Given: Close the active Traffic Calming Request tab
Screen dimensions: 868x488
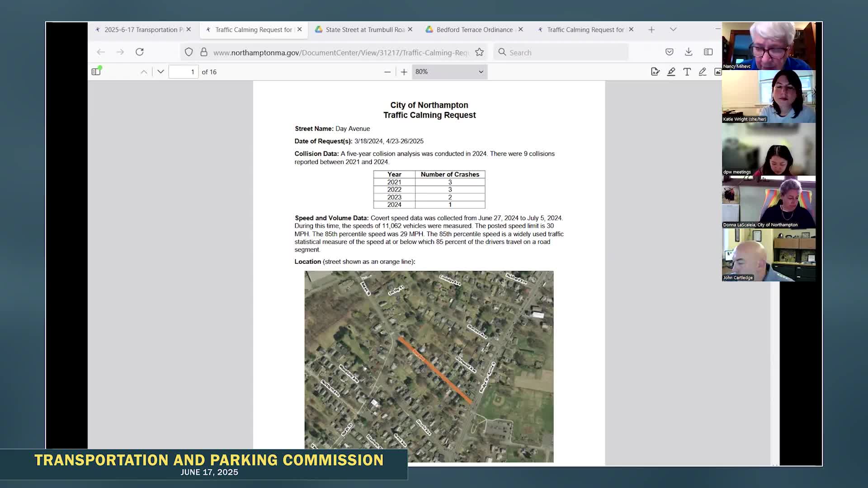Looking at the screenshot, I should click(300, 29).
